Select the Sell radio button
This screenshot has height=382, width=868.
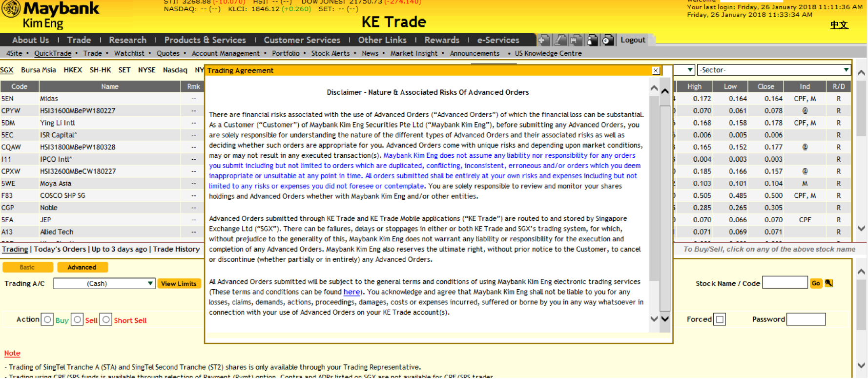[x=77, y=319]
